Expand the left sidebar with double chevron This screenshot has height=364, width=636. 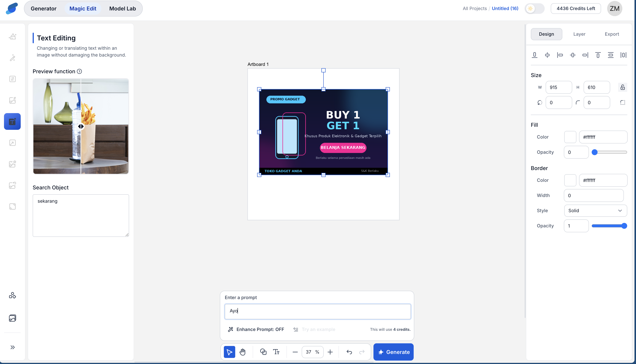pos(13,347)
